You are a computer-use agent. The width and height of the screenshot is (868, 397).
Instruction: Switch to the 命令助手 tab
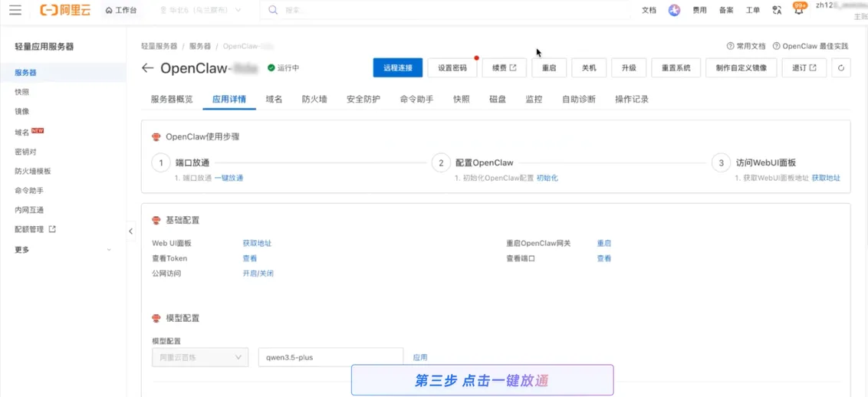point(416,100)
